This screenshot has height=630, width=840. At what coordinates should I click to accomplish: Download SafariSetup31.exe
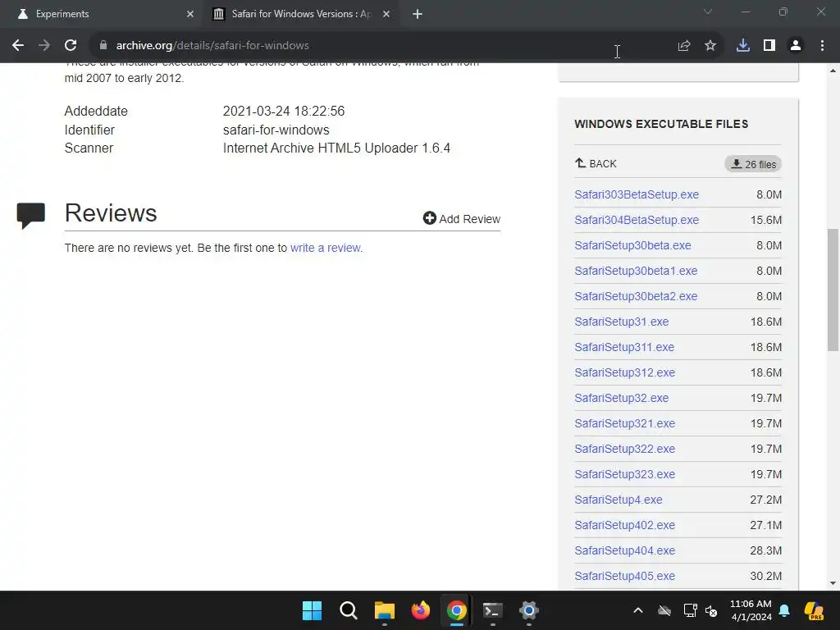(x=622, y=322)
